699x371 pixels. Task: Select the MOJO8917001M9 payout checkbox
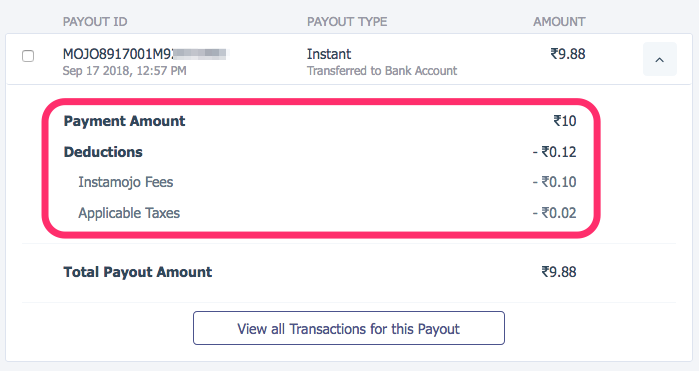pos(28,56)
